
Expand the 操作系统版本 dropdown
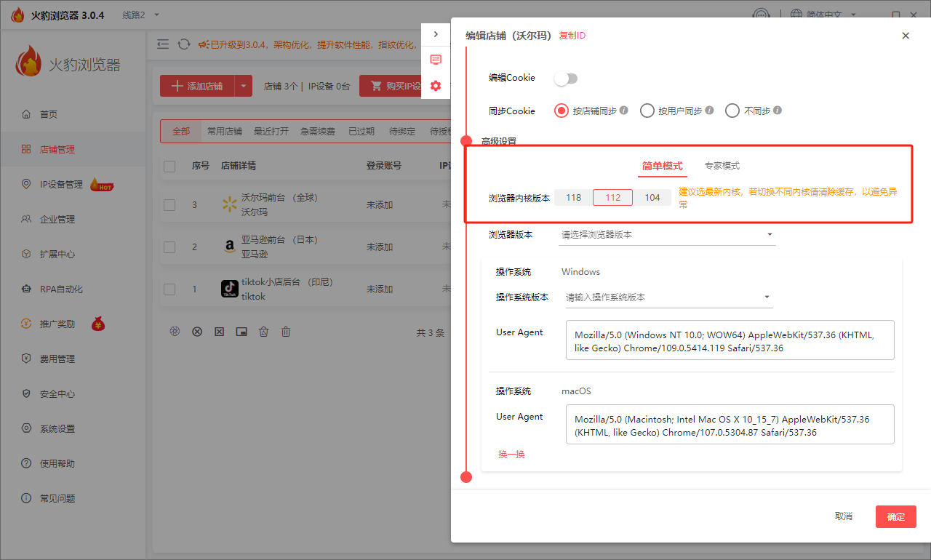coord(668,297)
